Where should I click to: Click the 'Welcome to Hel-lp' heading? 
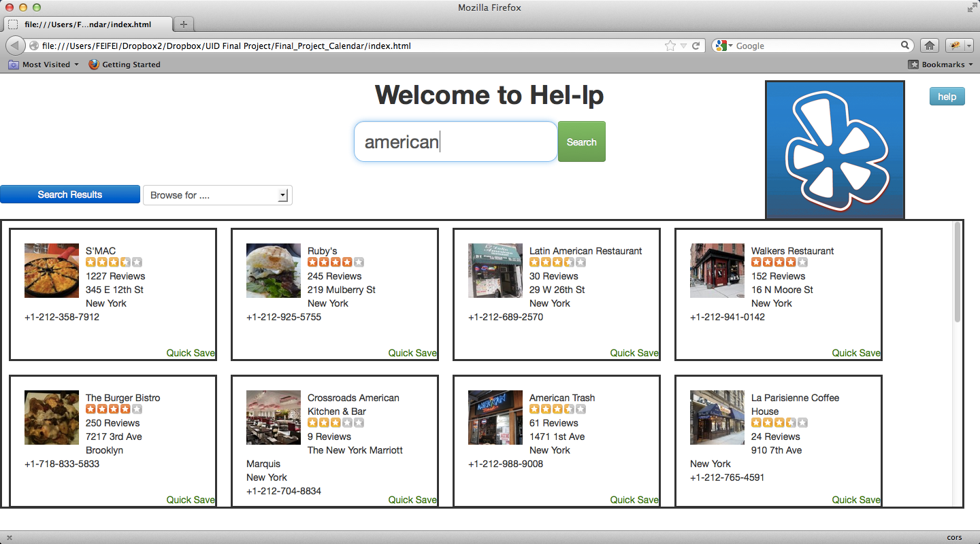click(x=489, y=95)
